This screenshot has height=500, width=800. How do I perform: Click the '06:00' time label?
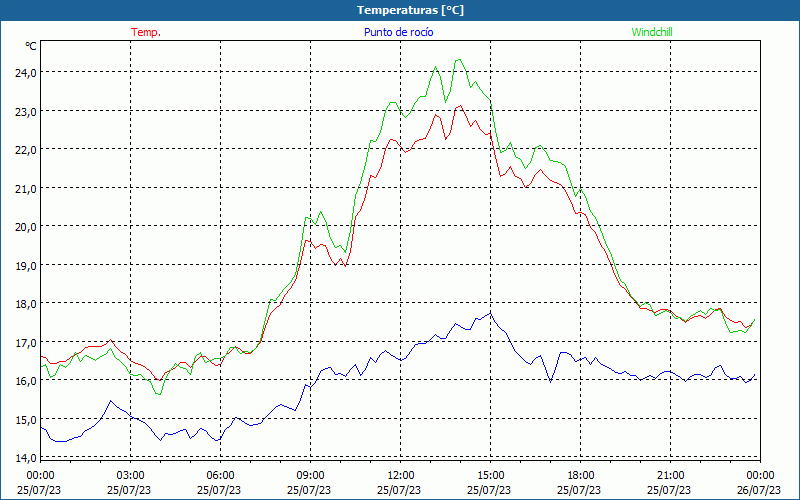220,476
